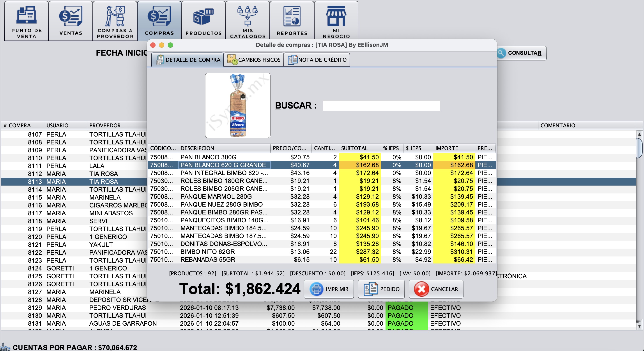Viewport: 644px width, 351px height.
Task: Click the Pedido button
Action: click(x=382, y=289)
